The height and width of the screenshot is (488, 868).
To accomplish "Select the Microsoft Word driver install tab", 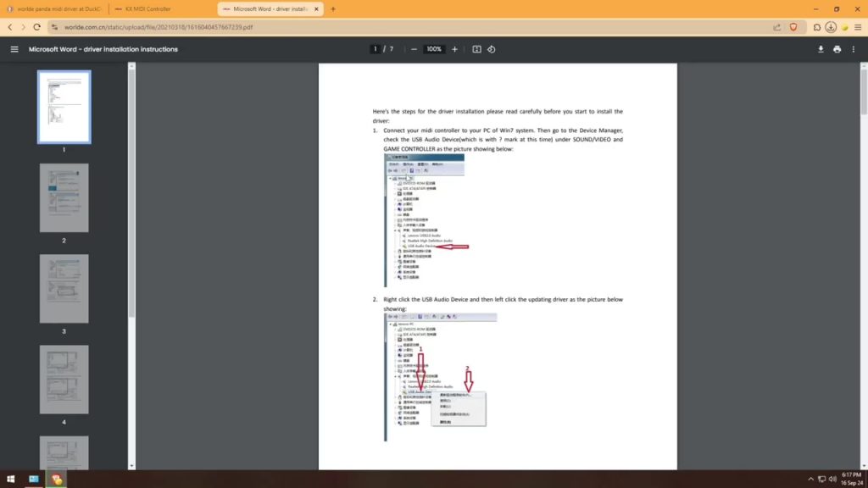I will tap(264, 8).
